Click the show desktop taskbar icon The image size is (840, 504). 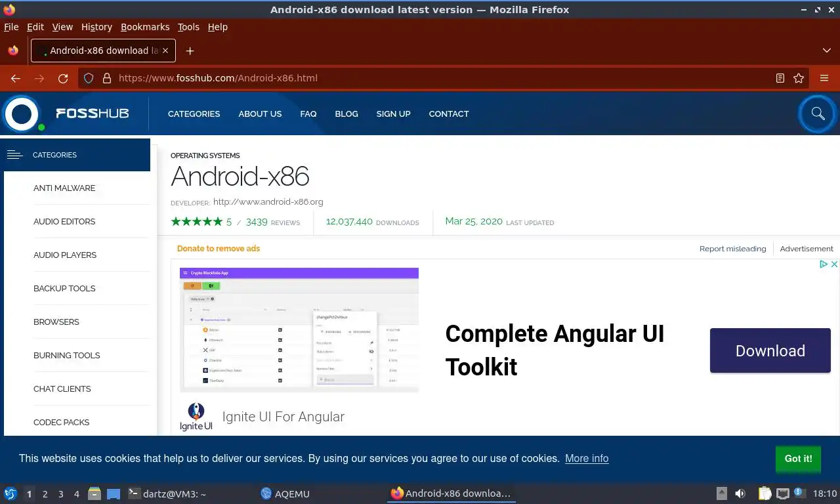(114, 493)
